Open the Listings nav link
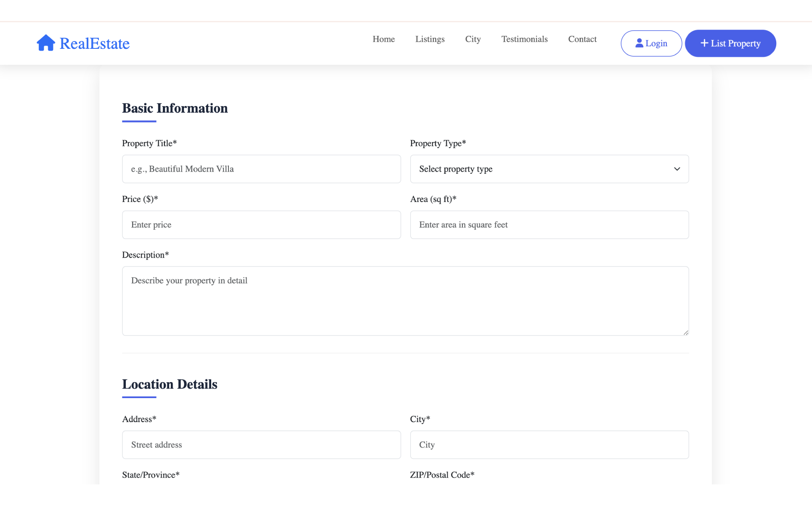The width and height of the screenshot is (812, 505). 430,39
